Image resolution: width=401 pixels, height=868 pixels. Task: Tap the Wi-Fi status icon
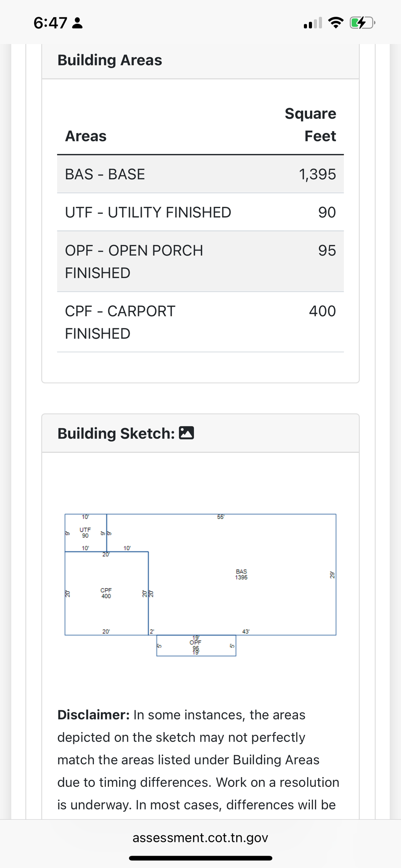[335, 23]
